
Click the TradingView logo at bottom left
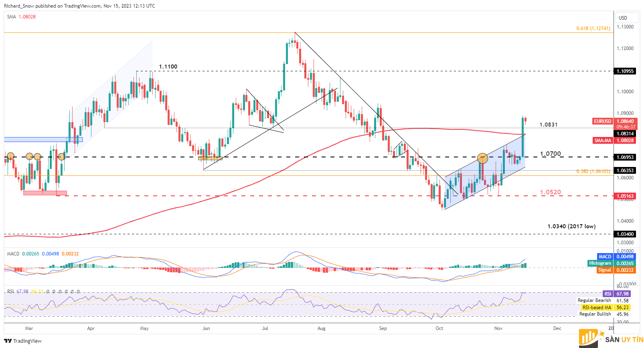tap(23, 341)
